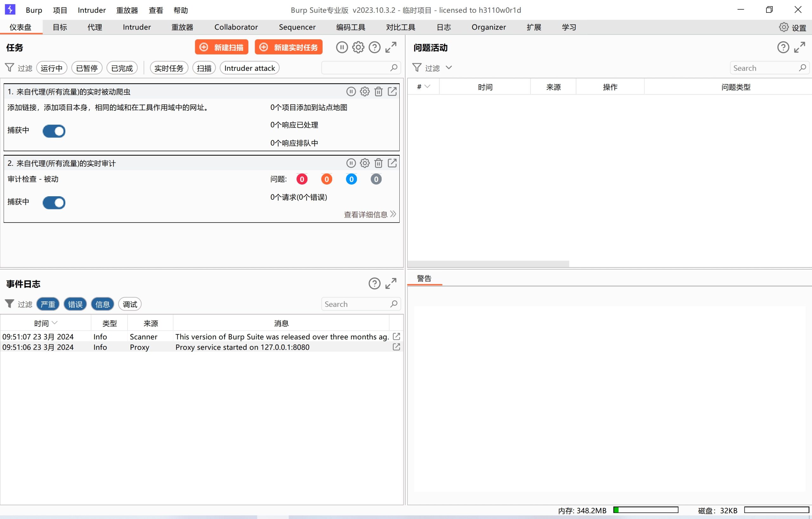
Task: Toggle the 信息 event log filter
Action: 102,304
